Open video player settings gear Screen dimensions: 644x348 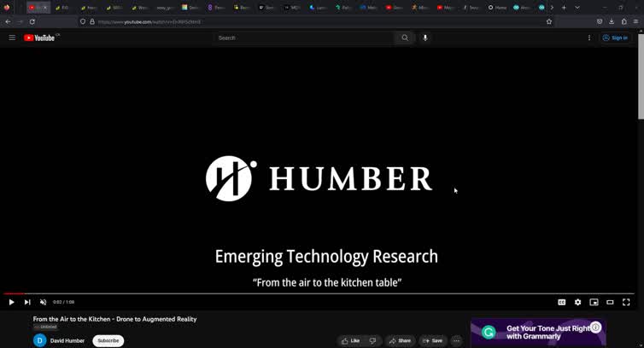point(577,302)
